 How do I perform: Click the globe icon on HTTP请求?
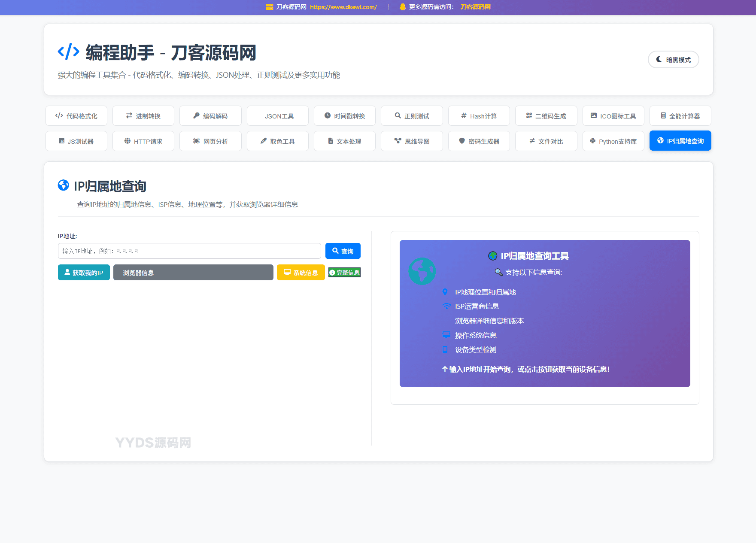tap(128, 141)
